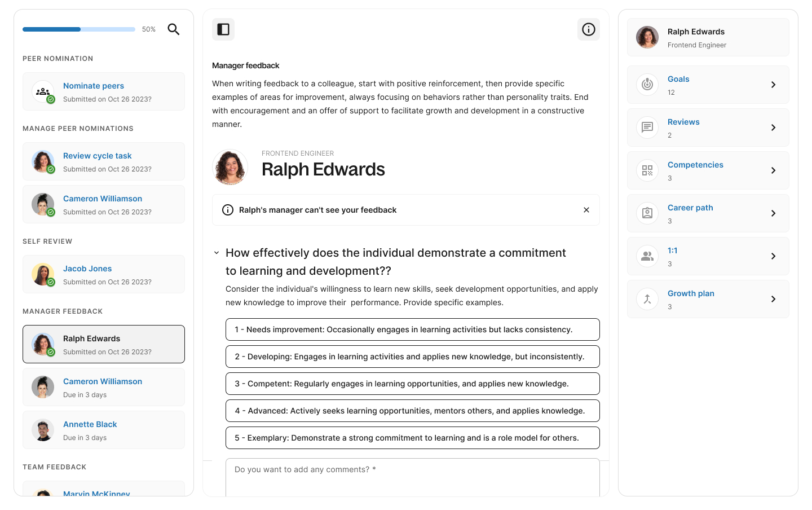Screen dimensions: 812x510
Task: Open Jacob Jones self review
Action: tap(87, 269)
